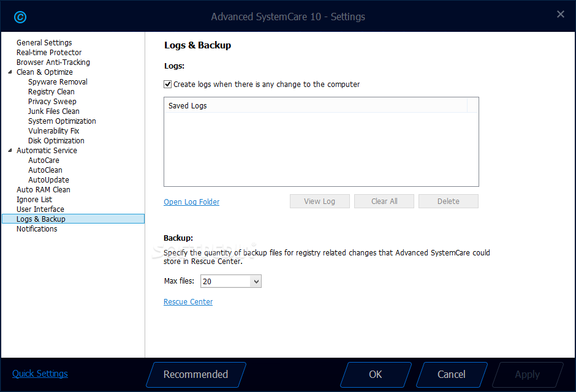This screenshot has width=576, height=392.
Task: Select AutoClean settings
Action: (x=45, y=170)
